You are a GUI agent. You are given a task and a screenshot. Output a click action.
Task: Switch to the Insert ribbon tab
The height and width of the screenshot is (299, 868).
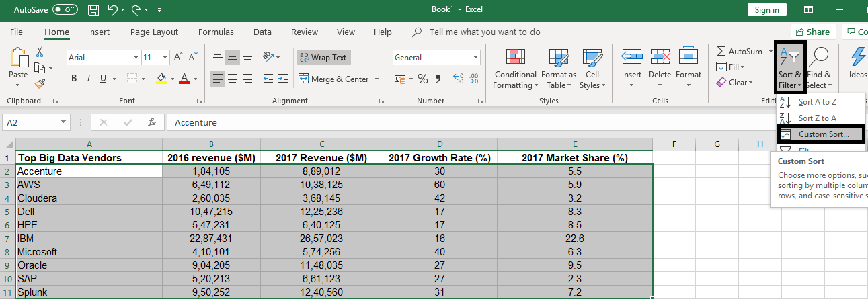pyautogui.click(x=99, y=32)
